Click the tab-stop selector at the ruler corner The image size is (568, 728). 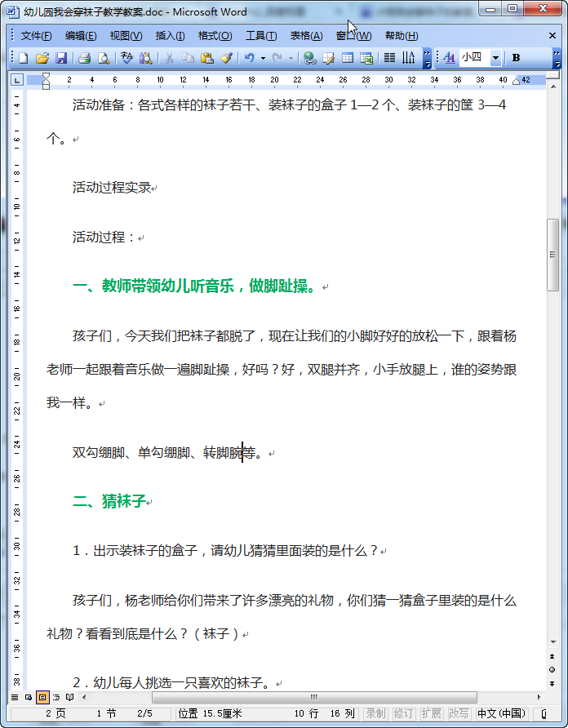[x=17, y=80]
